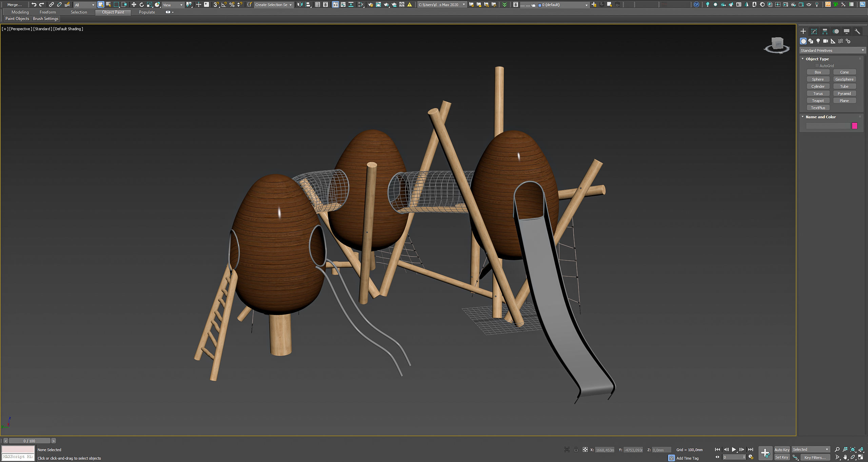Toggle the 3D Snaps icon
This screenshot has width=868, height=462.
point(216,4)
